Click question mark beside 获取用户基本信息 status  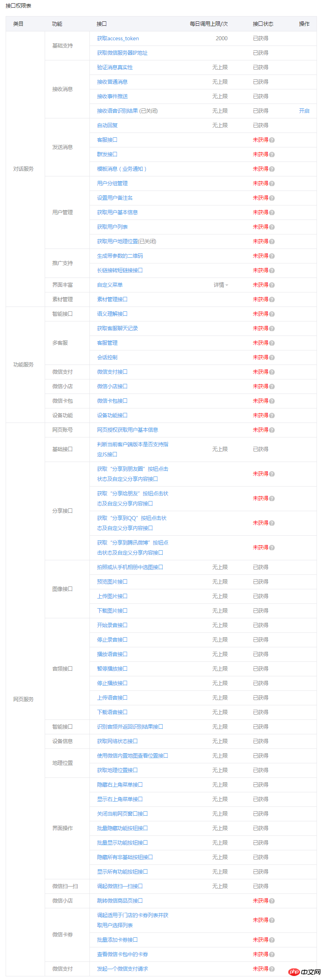272,213
